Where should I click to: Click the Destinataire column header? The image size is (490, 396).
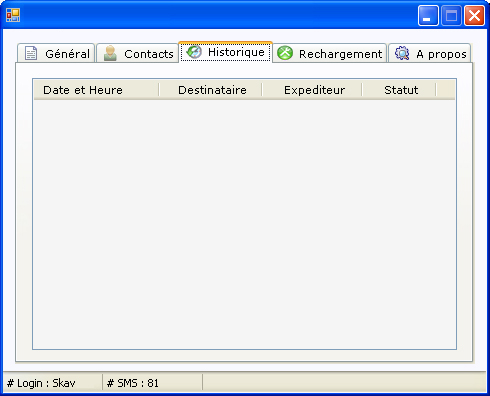[x=211, y=90]
